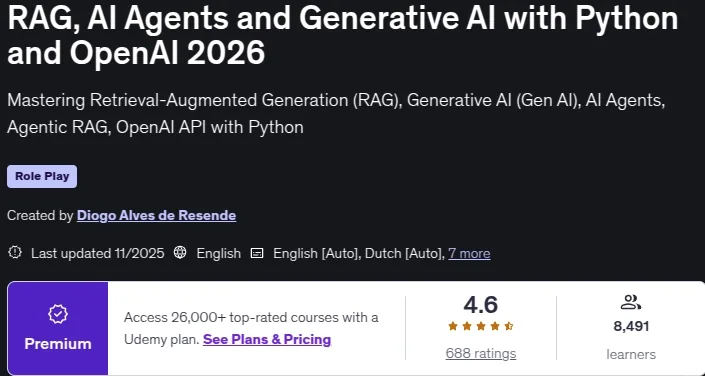Click the 688 ratings link
705x376 pixels.
[481, 354]
